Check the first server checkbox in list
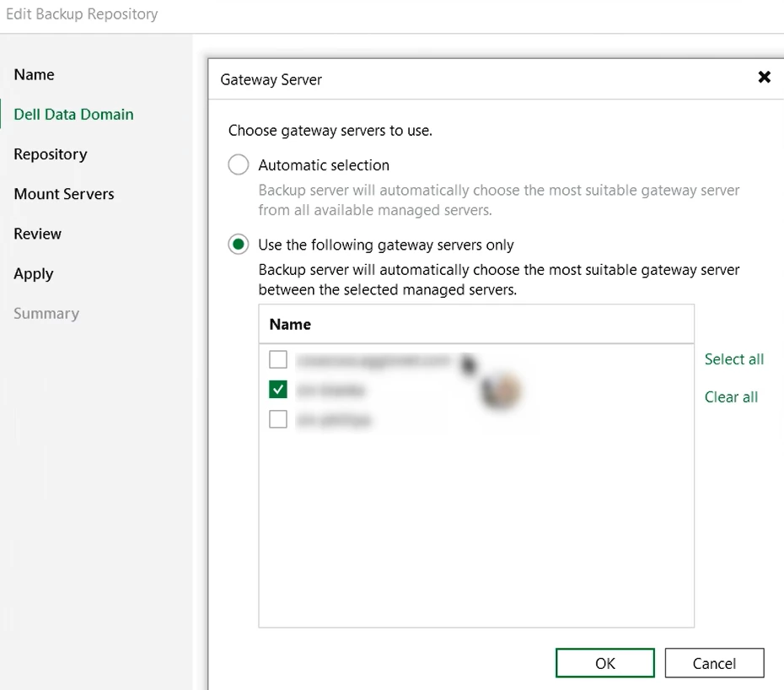784x690 pixels. click(x=278, y=359)
